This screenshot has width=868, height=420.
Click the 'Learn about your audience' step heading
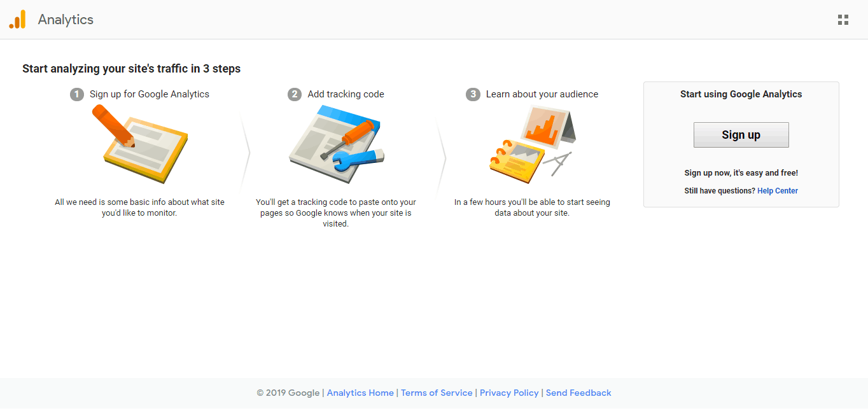click(x=542, y=94)
